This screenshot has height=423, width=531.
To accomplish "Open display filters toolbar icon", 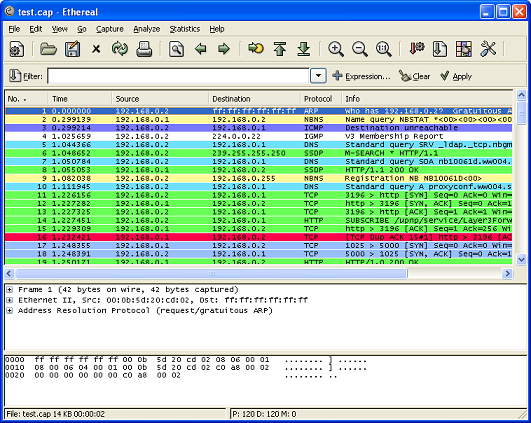I will [x=440, y=49].
